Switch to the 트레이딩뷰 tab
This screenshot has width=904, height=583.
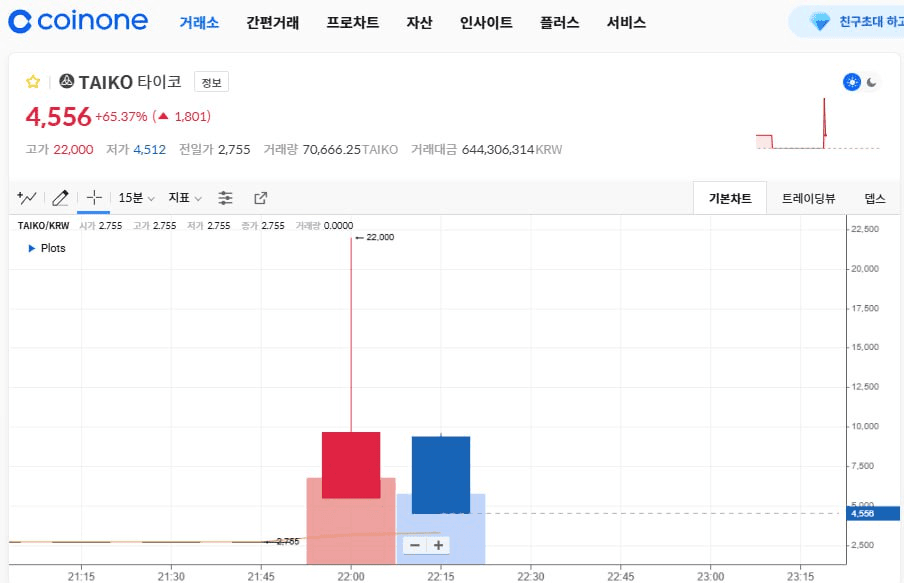coord(808,198)
